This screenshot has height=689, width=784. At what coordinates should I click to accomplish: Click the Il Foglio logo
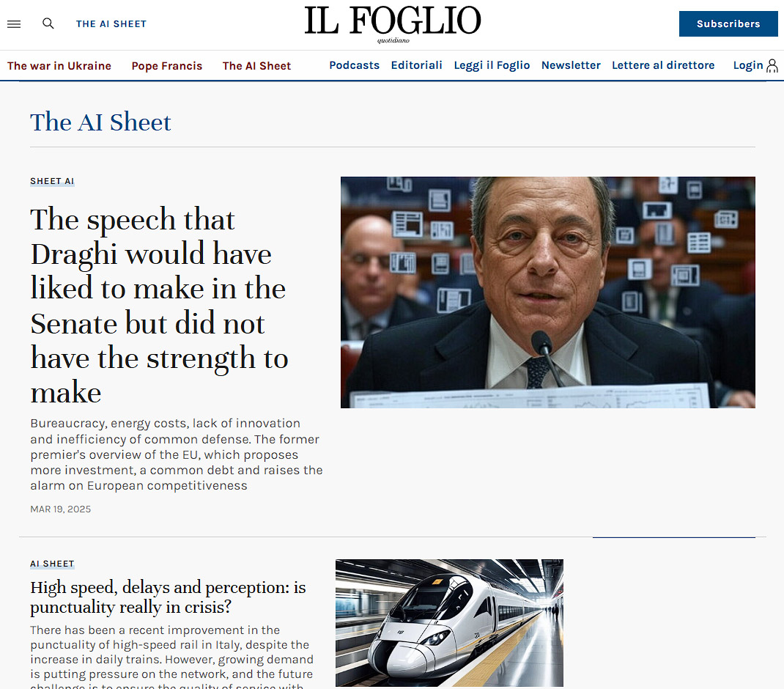(393, 24)
